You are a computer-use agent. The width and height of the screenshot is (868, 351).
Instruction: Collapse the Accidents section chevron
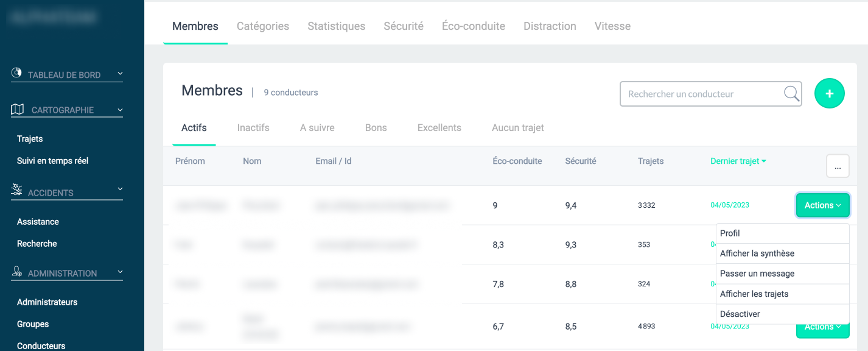point(120,188)
